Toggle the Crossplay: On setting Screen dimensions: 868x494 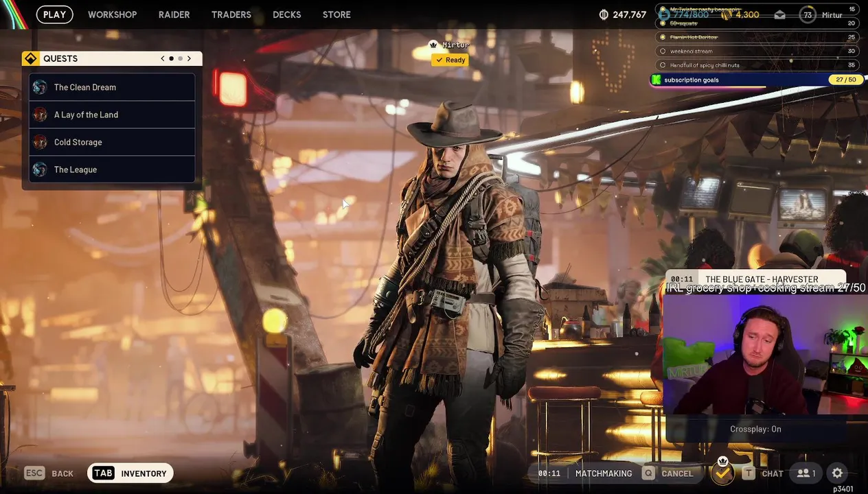[755, 429]
